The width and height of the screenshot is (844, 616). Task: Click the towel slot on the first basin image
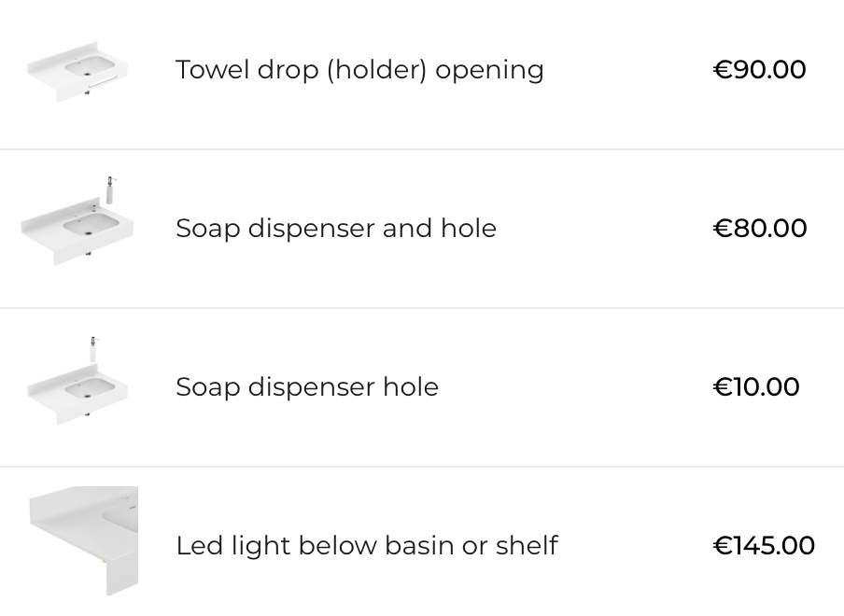(x=103, y=82)
